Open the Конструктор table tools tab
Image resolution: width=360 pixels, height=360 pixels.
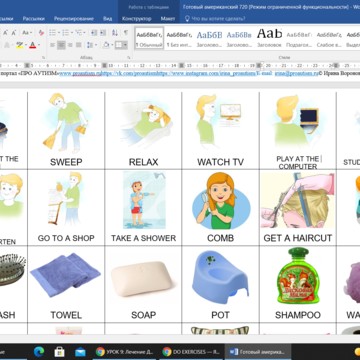136,19
